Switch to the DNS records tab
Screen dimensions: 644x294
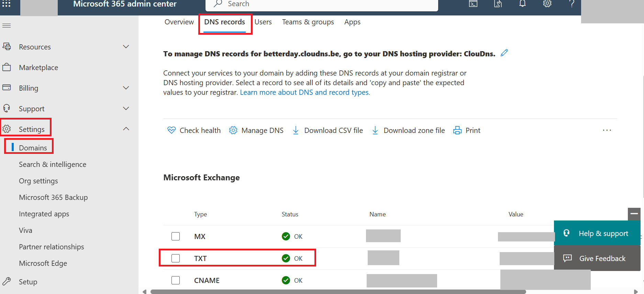(x=225, y=22)
